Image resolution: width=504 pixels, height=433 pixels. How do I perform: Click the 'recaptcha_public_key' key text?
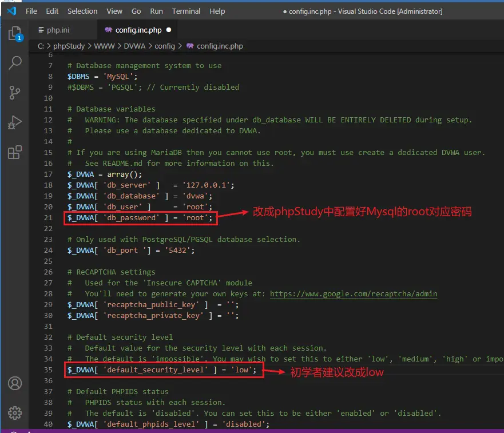[x=151, y=304]
